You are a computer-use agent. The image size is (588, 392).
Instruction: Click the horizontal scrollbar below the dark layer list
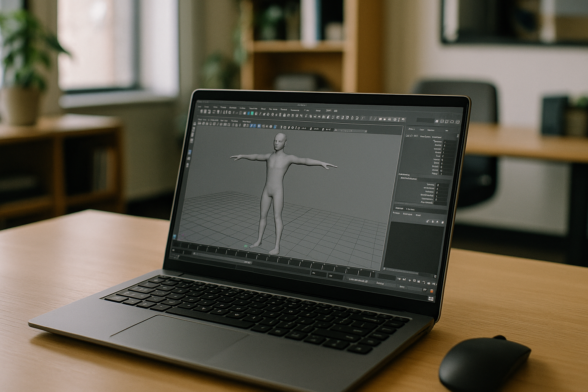(x=410, y=272)
